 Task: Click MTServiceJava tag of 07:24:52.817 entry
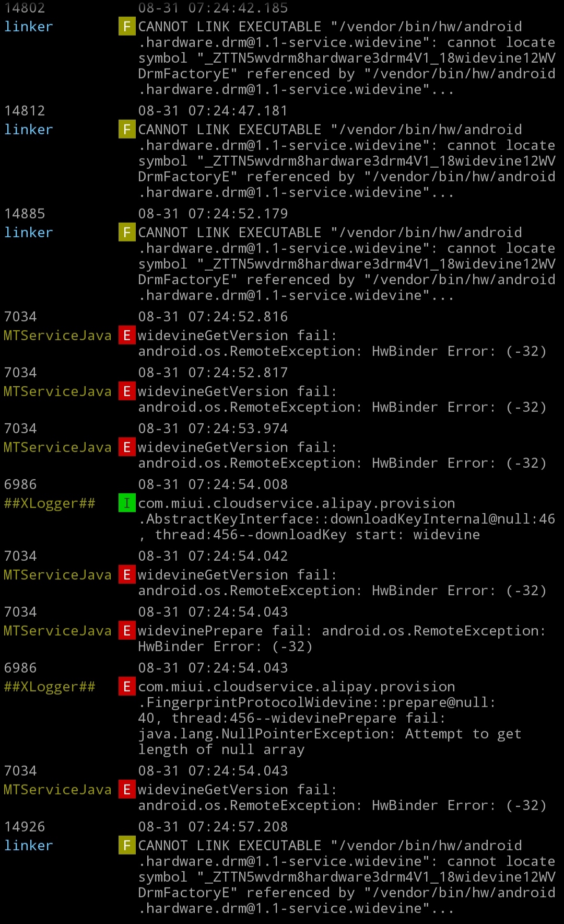(x=57, y=391)
